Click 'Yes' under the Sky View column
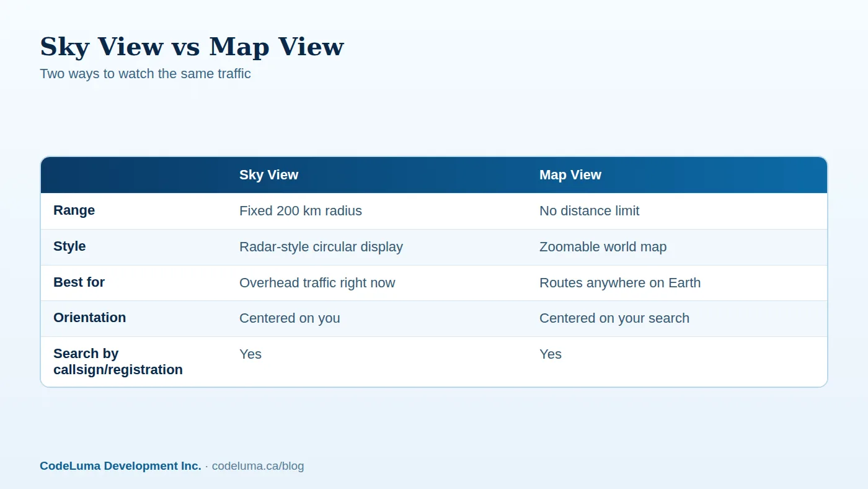 250,354
